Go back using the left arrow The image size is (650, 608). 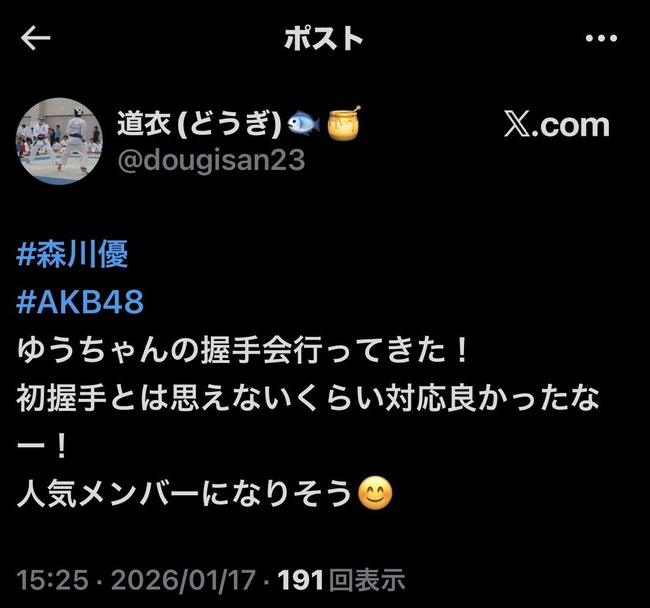click(x=35, y=38)
